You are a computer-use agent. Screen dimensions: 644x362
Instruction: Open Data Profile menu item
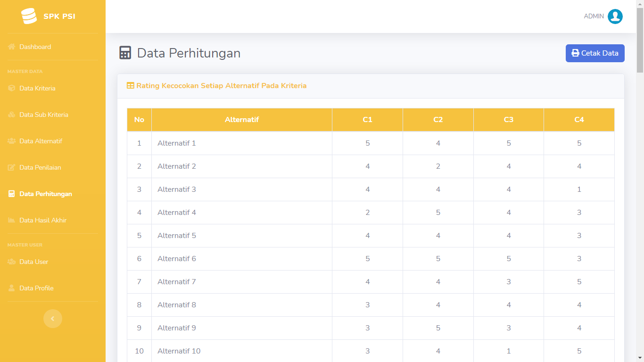(53, 288)
